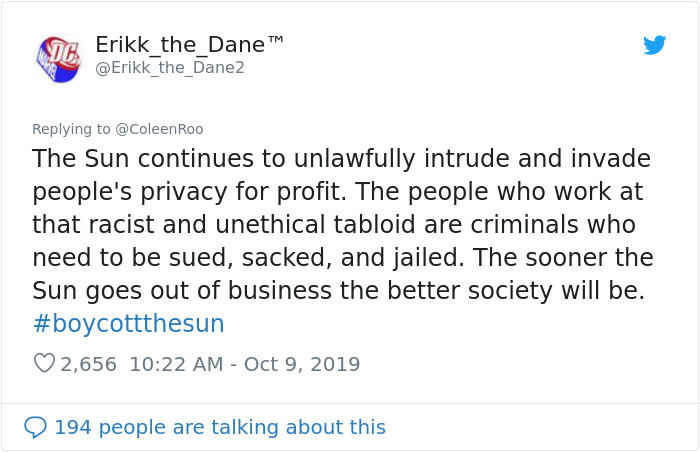Screen dimensions: 700x452
Task: Open "194 people are talking about this"
Action: coord(219,427)
